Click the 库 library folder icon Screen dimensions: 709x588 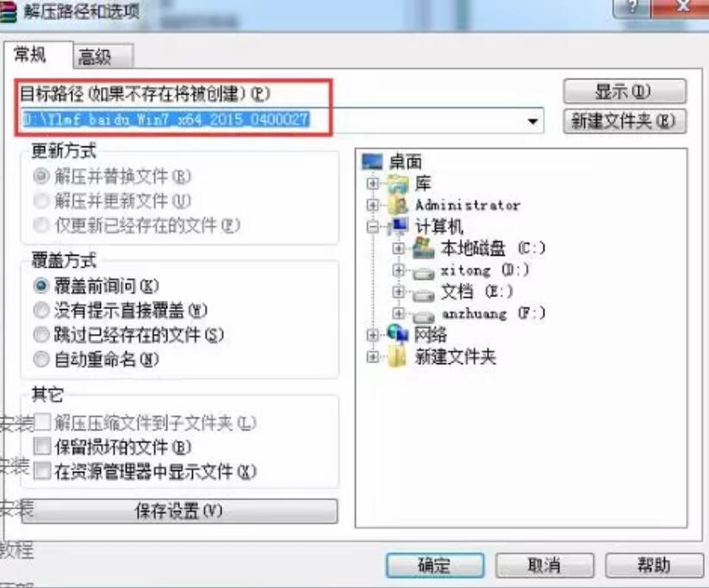click(x=398, y=183)
